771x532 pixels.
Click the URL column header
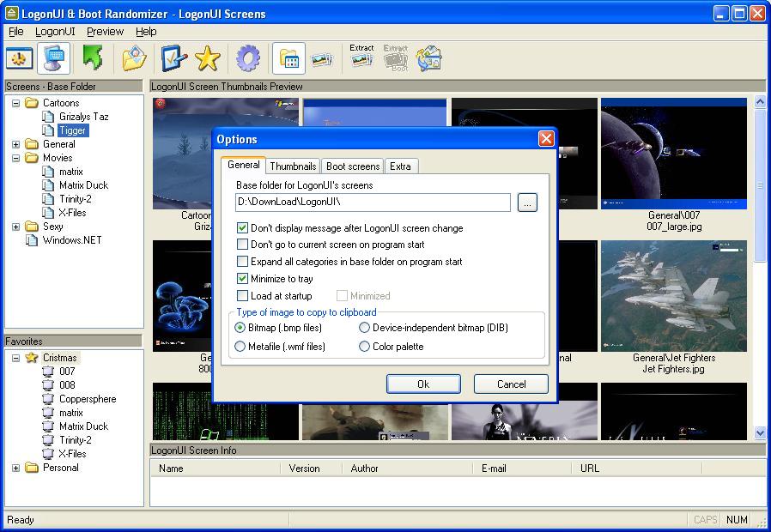pos(637,469)
